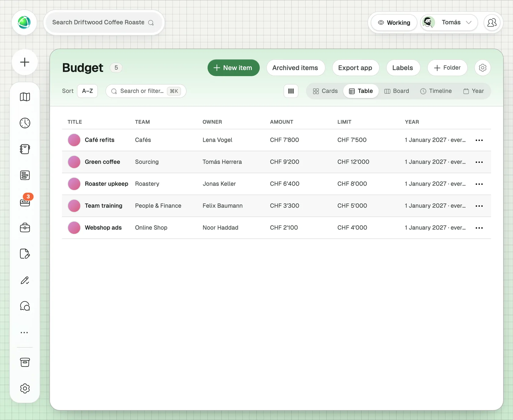Image resolution: width=513 pixels, height=420 pixels.
Task: Open the Labels button
Action: coord(403,68)
